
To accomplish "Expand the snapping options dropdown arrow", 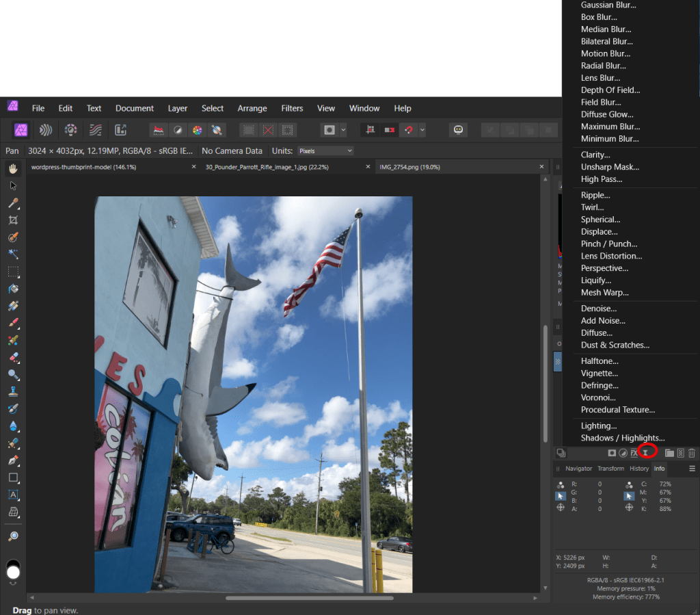I will [x=422, y=130].
